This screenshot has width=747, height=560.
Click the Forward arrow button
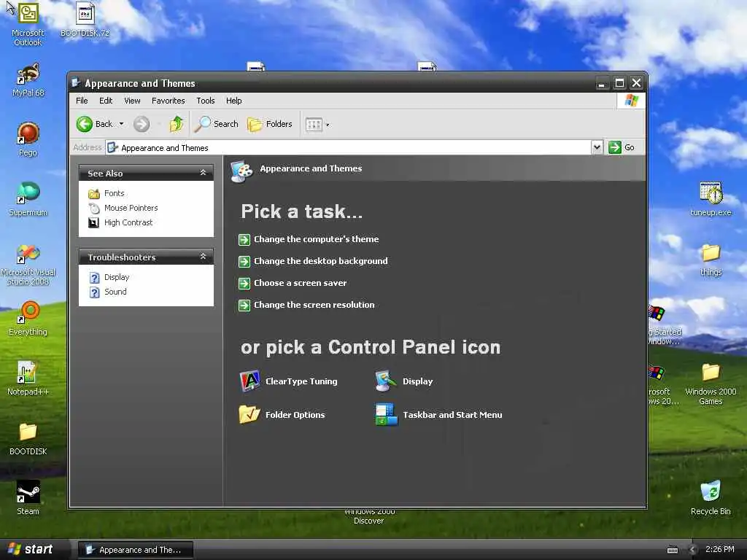pos(141,124)
